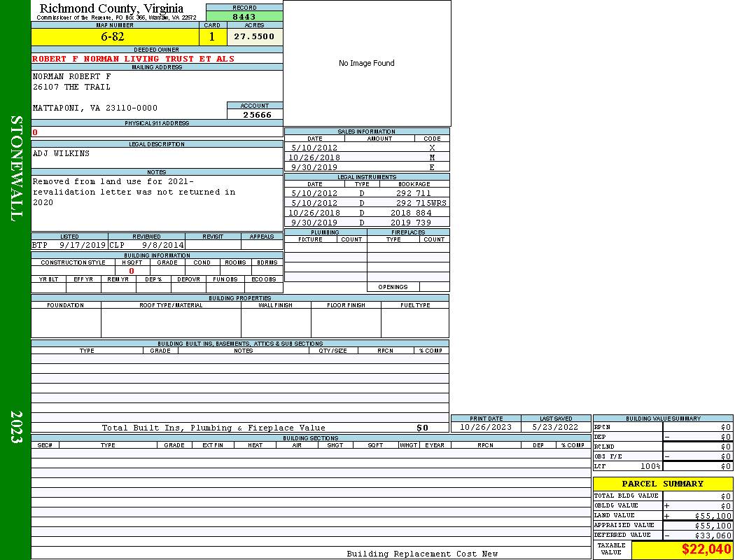Click the acres value 27.5500
The width and height of the screenshot is (735, 560).
pos(254,36)
